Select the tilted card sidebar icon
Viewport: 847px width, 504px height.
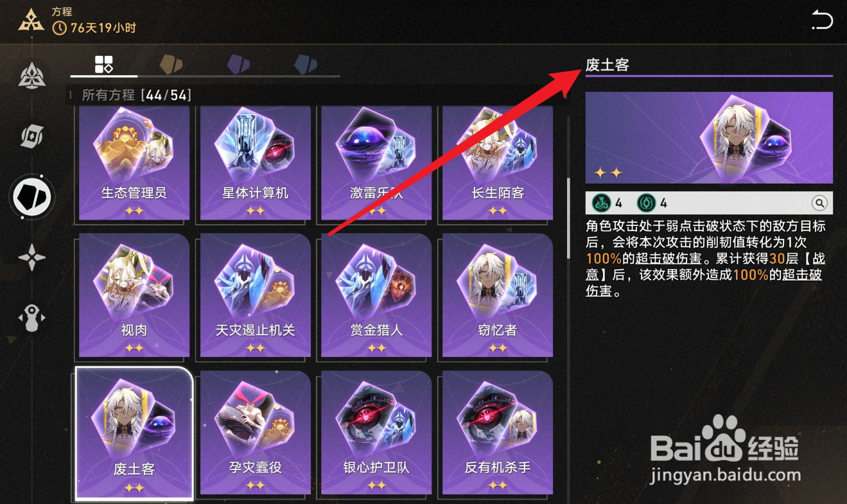[31, 137]
